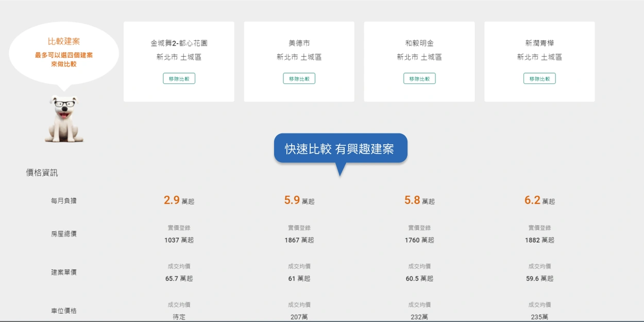Click the 車位價格 row label
644x322 pixels.
coord(64,311)
